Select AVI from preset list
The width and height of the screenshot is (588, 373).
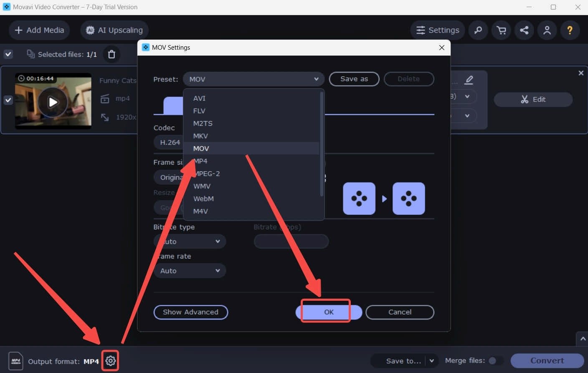pos(251,98)
